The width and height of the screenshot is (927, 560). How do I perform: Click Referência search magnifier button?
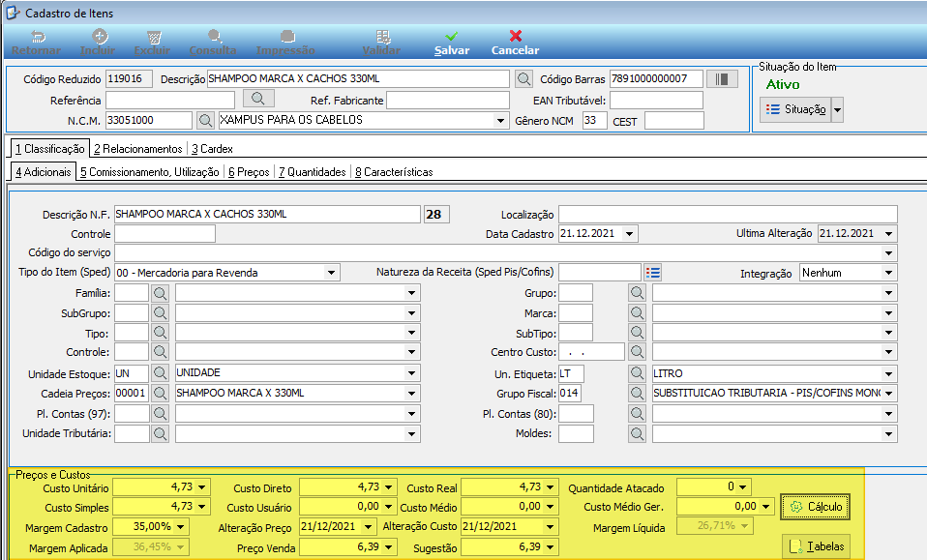(257, 99)
